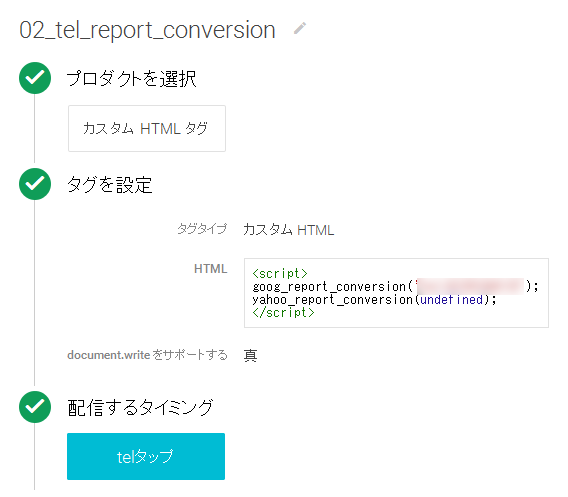Click green checkmark beside プロダクトを選択
Screen dimensions: 568x497
tap(35, 78)
